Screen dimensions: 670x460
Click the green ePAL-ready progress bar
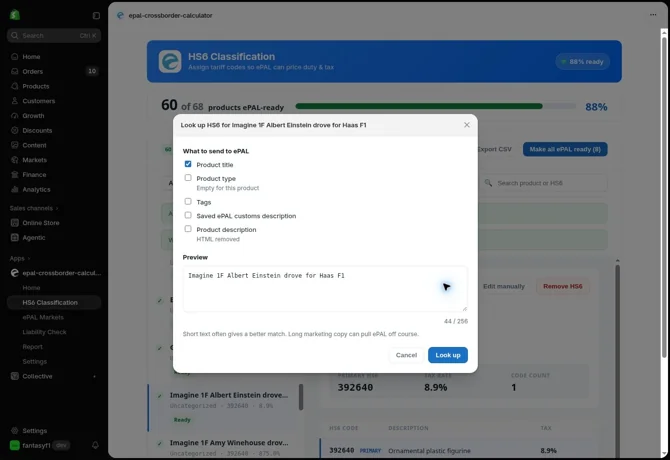[419, 106]
